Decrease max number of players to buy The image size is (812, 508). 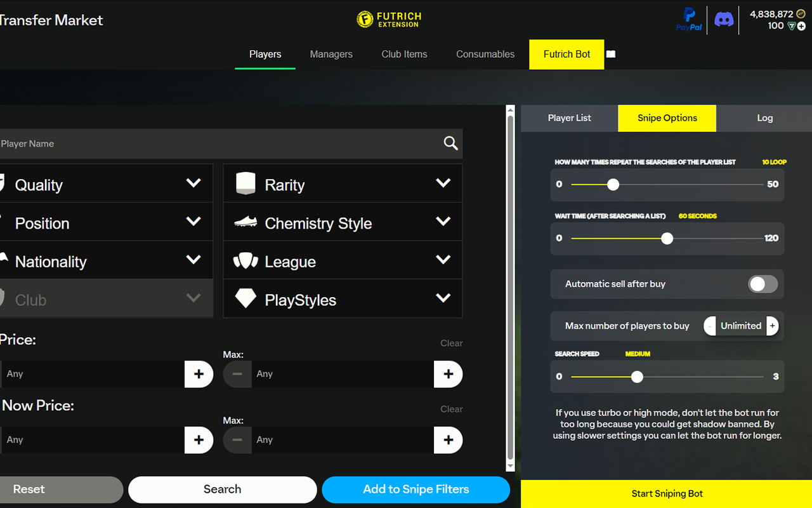(710, 326)
